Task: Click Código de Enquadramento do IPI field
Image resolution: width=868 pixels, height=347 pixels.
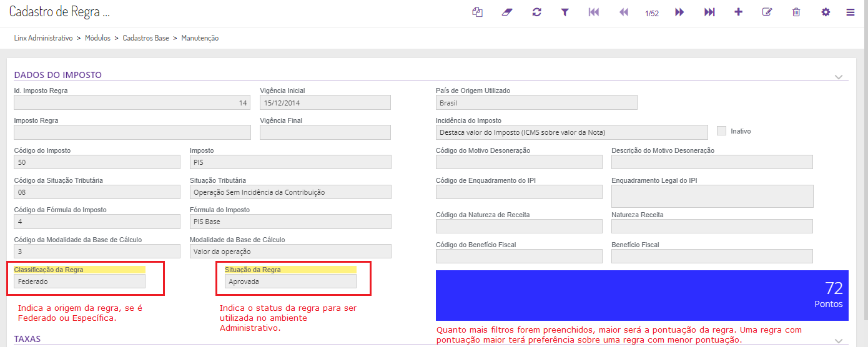Action: [519, 192]
